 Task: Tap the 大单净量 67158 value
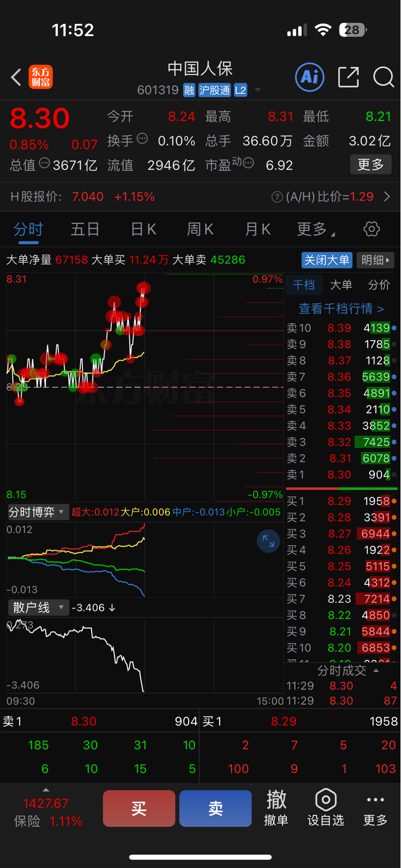[x=71, y=260]
